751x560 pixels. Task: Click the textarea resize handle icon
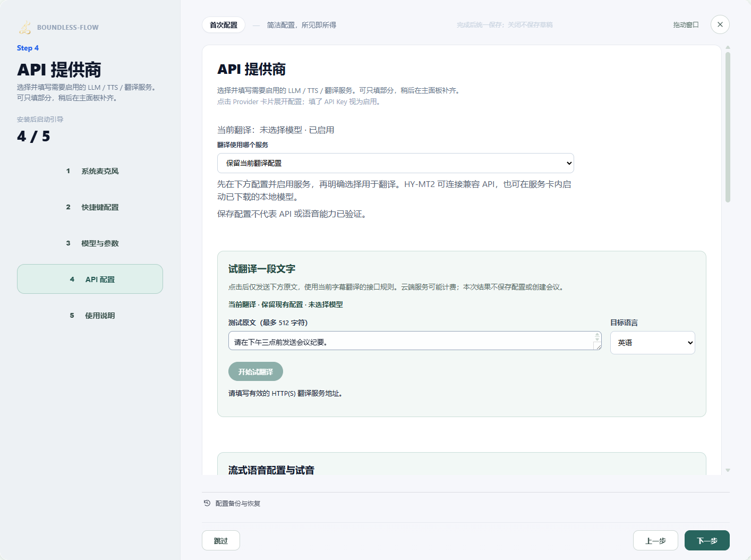coord(597,346)
